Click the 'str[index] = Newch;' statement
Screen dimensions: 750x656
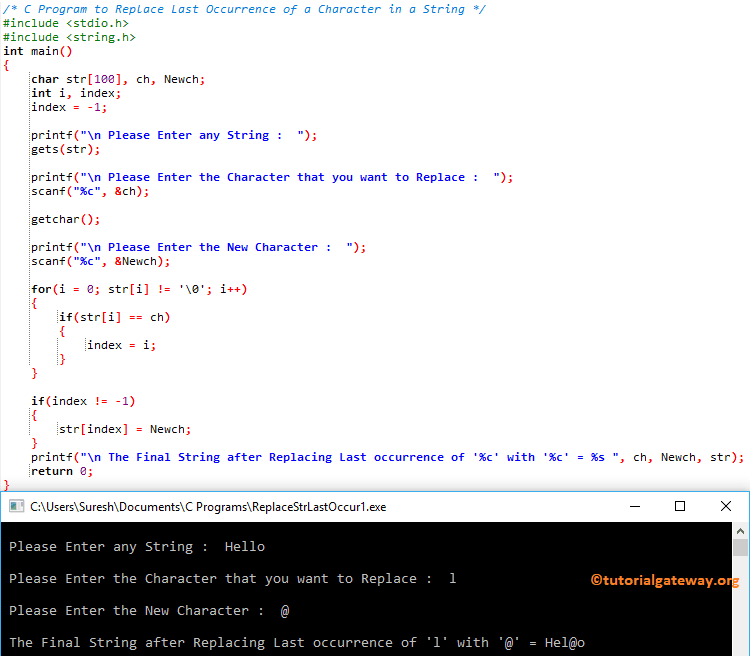(x=125, y=429)
